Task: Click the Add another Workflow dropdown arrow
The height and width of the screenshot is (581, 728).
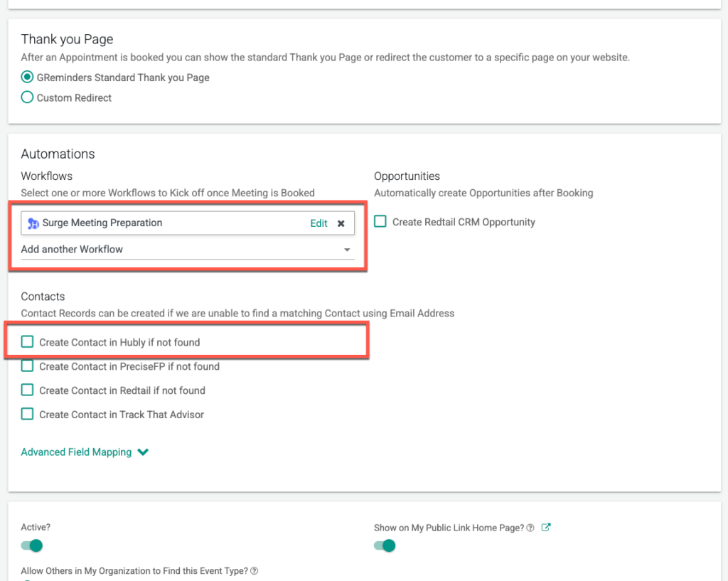Action: click(347, 250)
